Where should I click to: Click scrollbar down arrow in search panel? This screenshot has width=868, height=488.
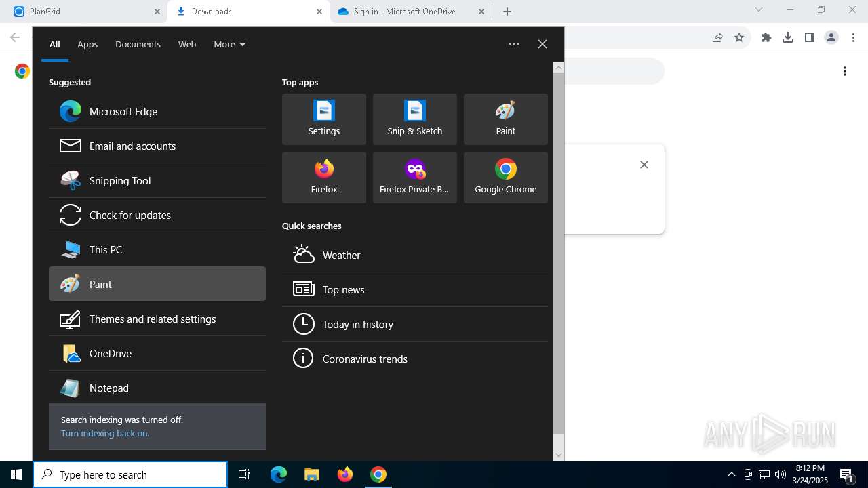559,456
